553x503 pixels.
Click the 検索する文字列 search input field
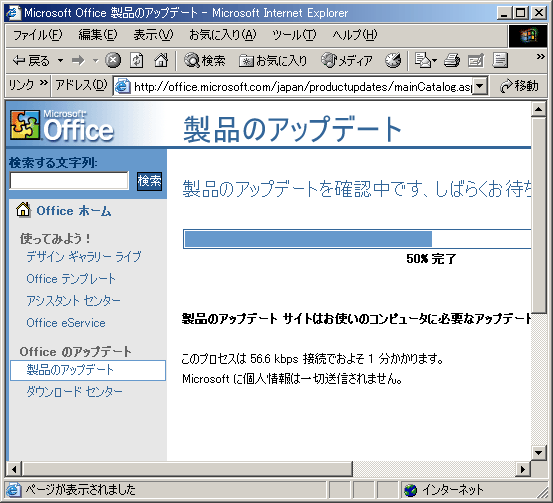tap(69, 181)
